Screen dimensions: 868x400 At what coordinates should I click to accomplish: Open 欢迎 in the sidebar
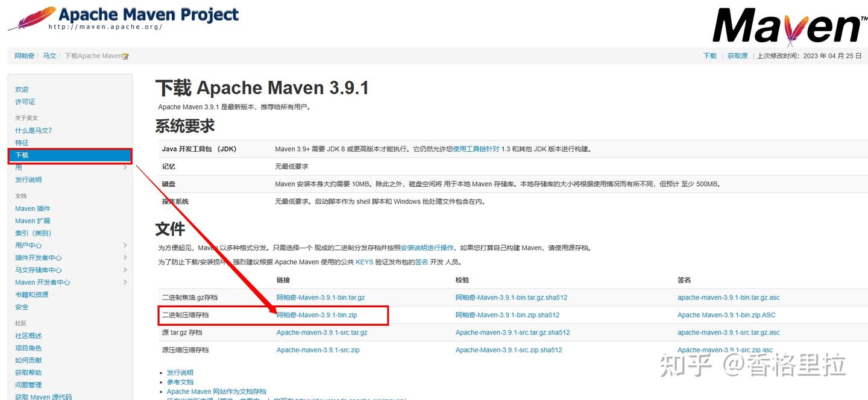pyautogui.click(x=22, y=89)
